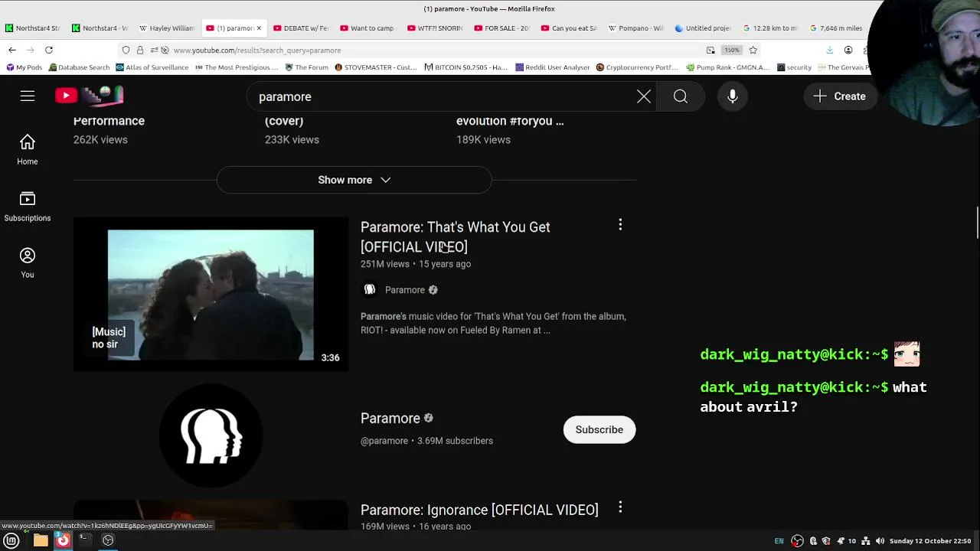Subscribe to the Paramore channel
Screen dimensions: 980x551
[599, 429]
